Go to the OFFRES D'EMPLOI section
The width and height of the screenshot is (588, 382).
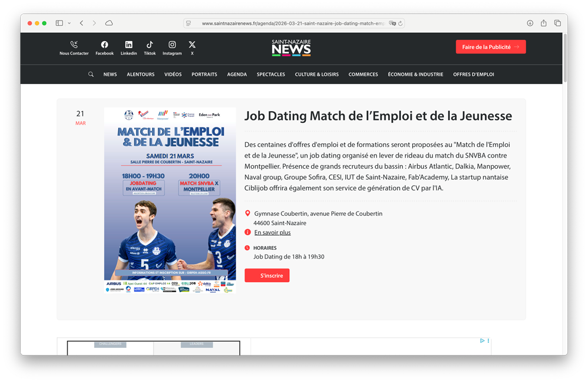coord(473,74)
